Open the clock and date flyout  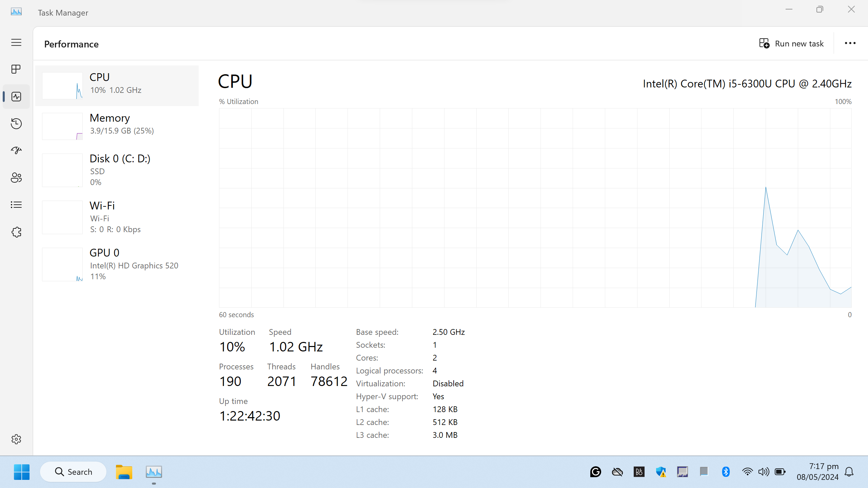817,472
